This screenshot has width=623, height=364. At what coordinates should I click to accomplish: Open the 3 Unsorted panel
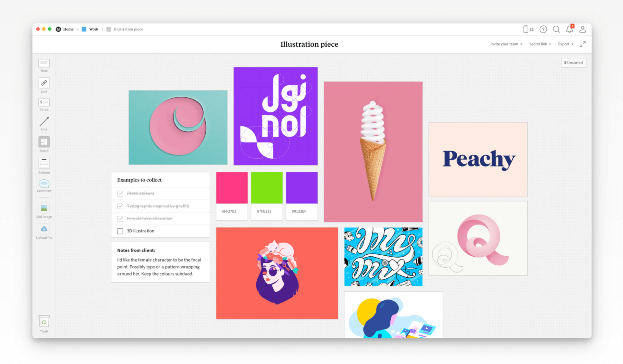coord(573,63)
